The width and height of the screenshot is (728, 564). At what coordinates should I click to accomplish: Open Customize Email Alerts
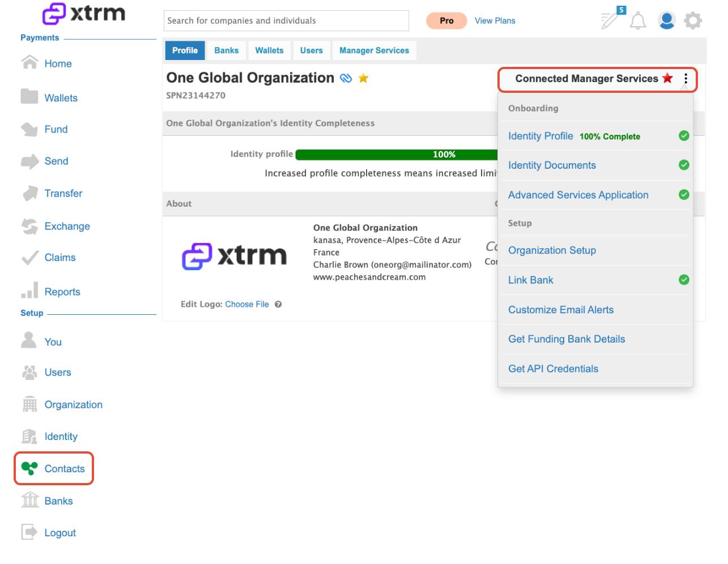pyautogui.click(x=561, y=310)
